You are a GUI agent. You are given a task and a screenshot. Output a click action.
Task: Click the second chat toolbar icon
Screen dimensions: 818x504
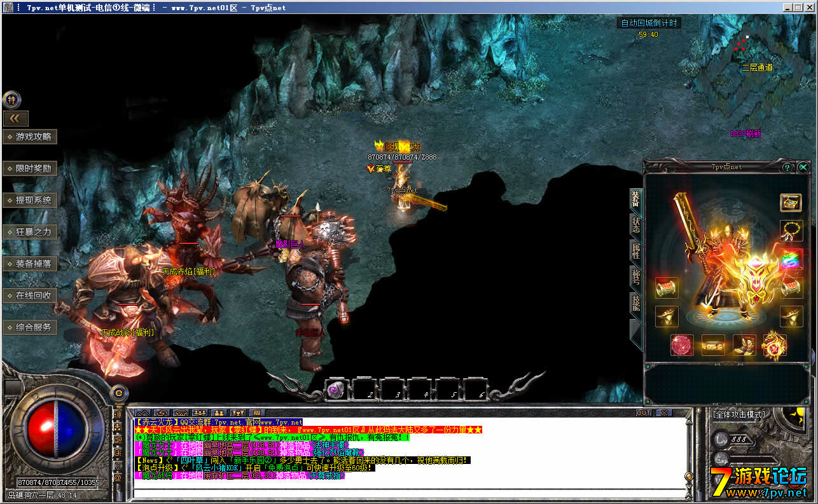[x=162, y=412]
